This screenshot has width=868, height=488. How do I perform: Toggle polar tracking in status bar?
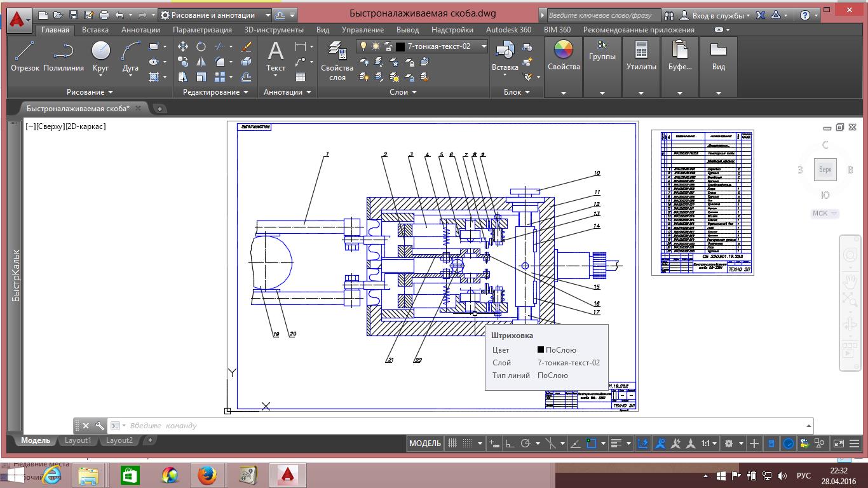tap(526, 444)
